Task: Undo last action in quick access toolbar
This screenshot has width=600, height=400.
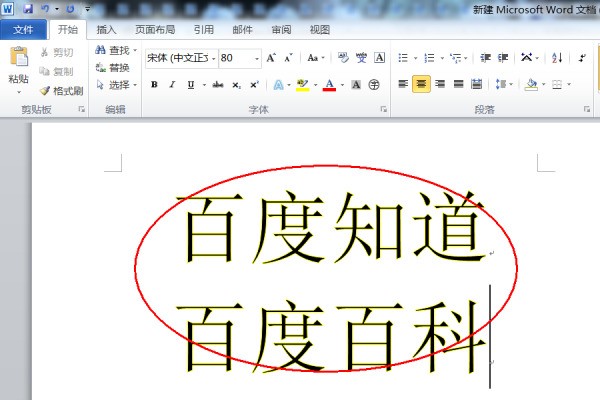Action: pyautogui.click(x=46, y=8)
